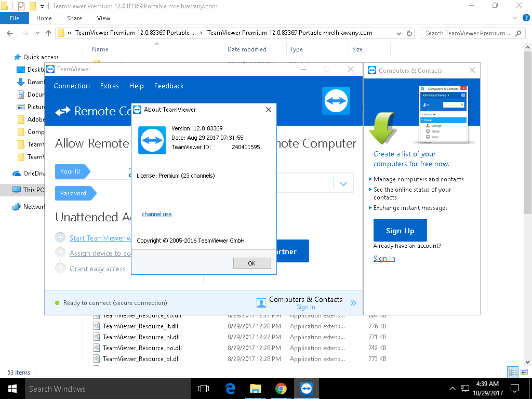532x399 pixels.
Task: Expand Computers & Contacts double chevron
Action: coord(353,303)
